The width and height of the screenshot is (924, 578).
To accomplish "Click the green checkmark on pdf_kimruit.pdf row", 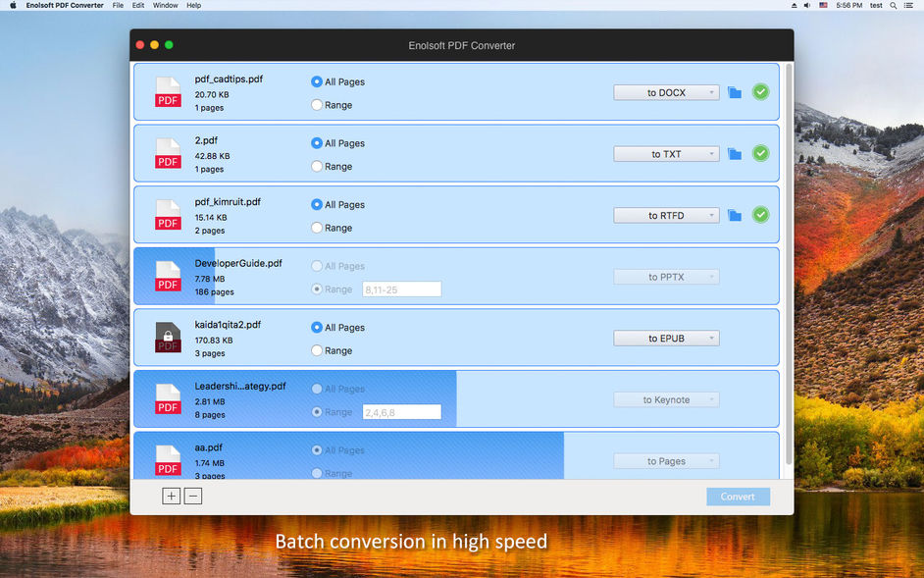I will pyautogui.click(x=761, y=214).
